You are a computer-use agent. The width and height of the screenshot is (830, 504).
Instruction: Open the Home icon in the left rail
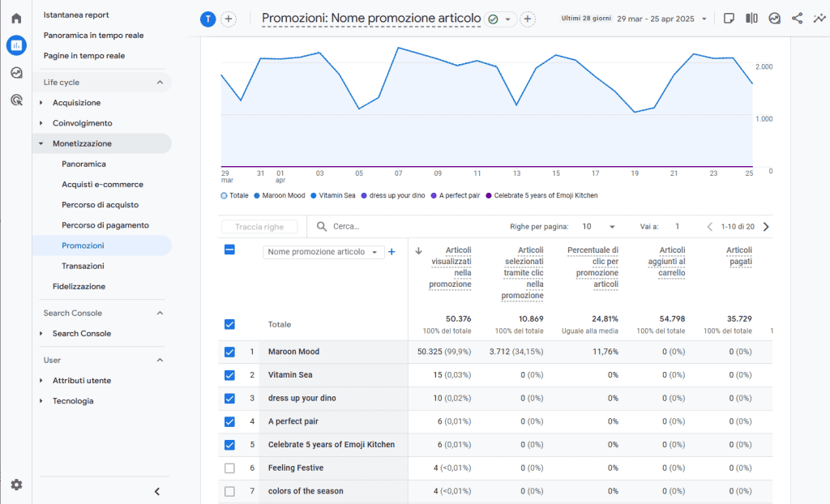click(x=16, y=19)
